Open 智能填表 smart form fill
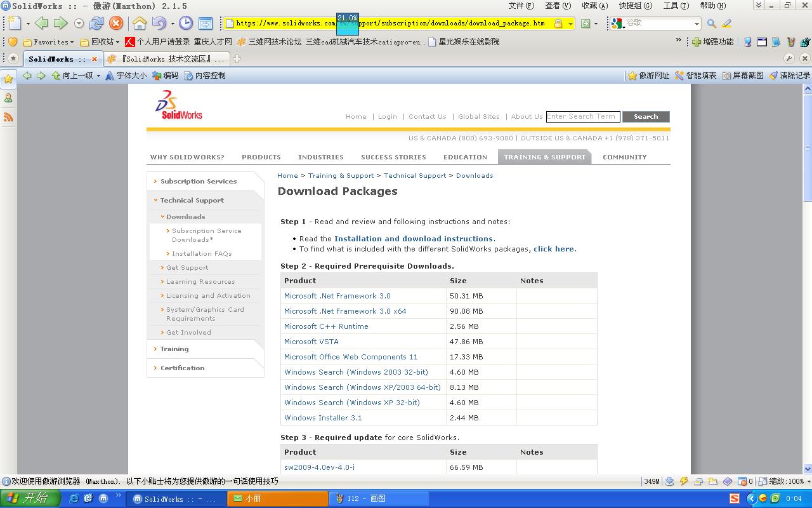Viewport: 812px width, 508px height. click(x=695, y=76)
